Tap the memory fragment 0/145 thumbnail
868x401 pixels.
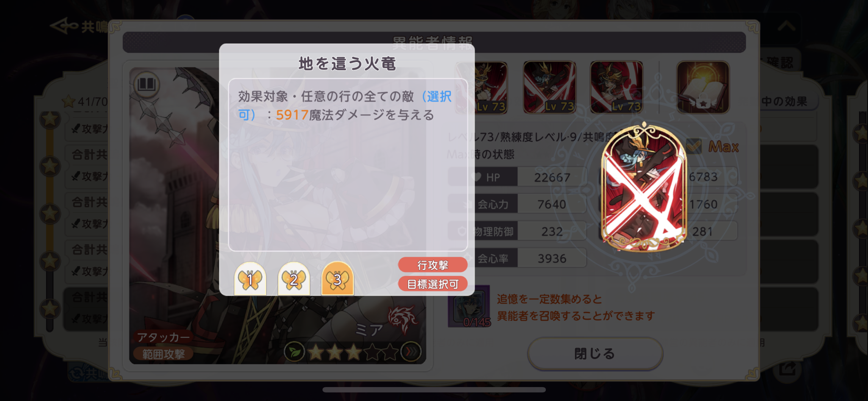[469, 306]
